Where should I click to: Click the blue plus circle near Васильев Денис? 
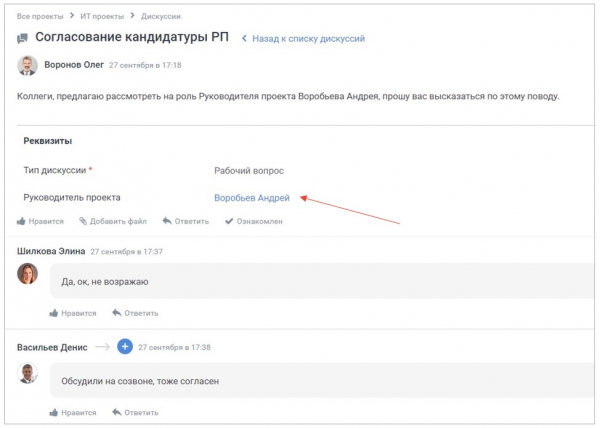click(x=125, y=347)
